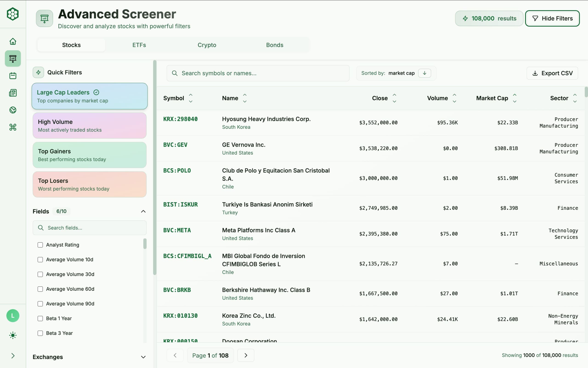Apply the High Volume quick filter
The image size is (588, 368).
[x=90, y=126]
